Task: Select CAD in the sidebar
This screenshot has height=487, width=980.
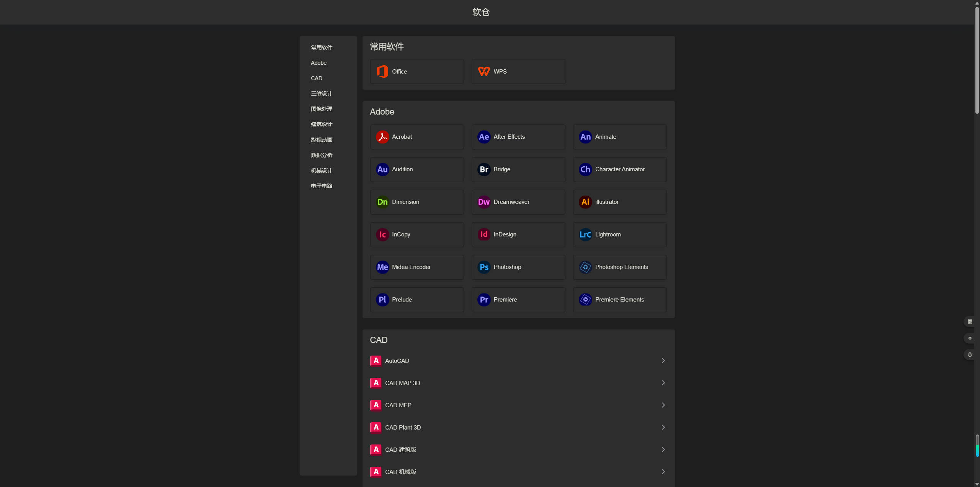Action: 317,78
